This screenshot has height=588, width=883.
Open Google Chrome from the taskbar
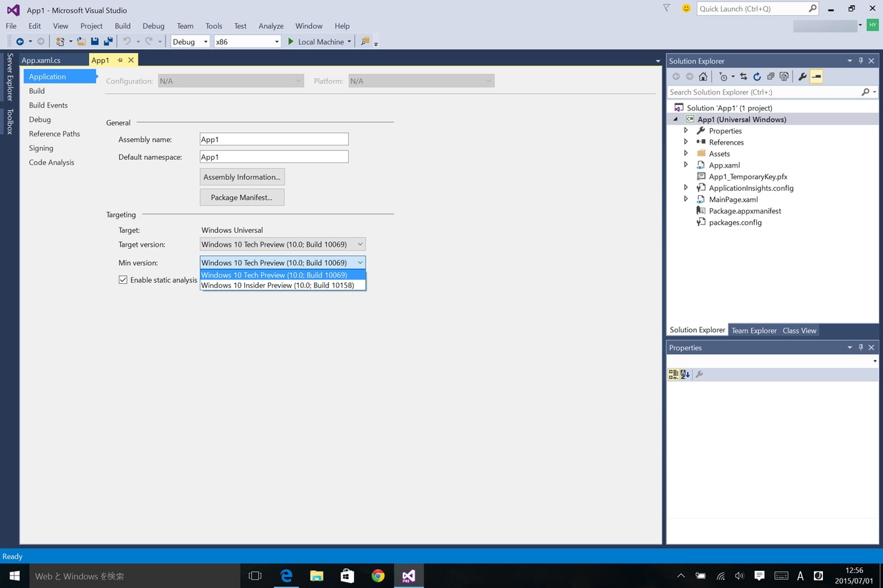[377, 576]
